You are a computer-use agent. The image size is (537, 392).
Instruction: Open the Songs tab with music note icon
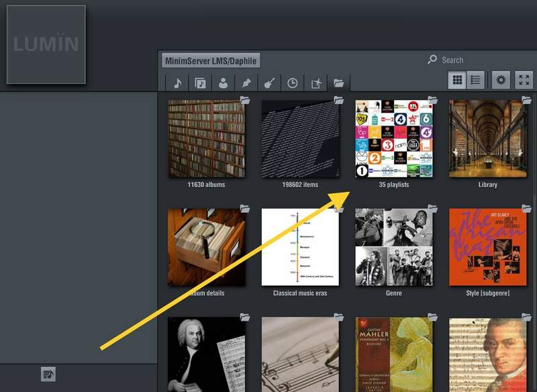pyautogui.click(x=177, y=83)
